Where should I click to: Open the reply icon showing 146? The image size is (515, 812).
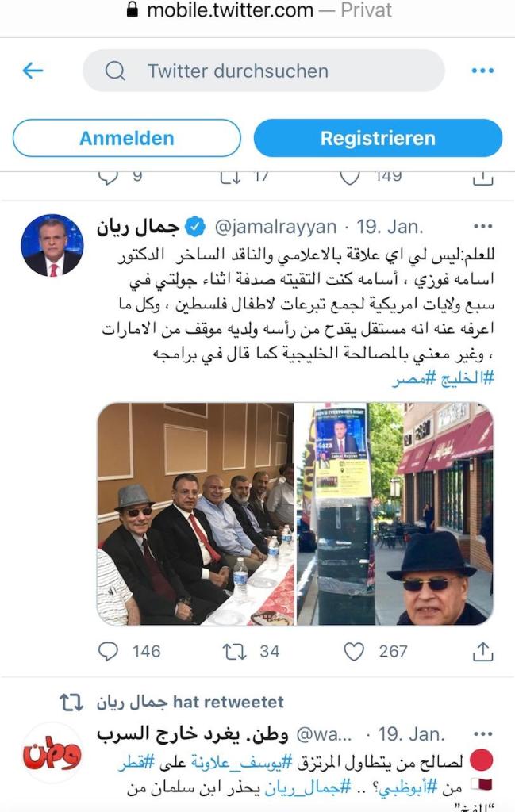(108, 651)
